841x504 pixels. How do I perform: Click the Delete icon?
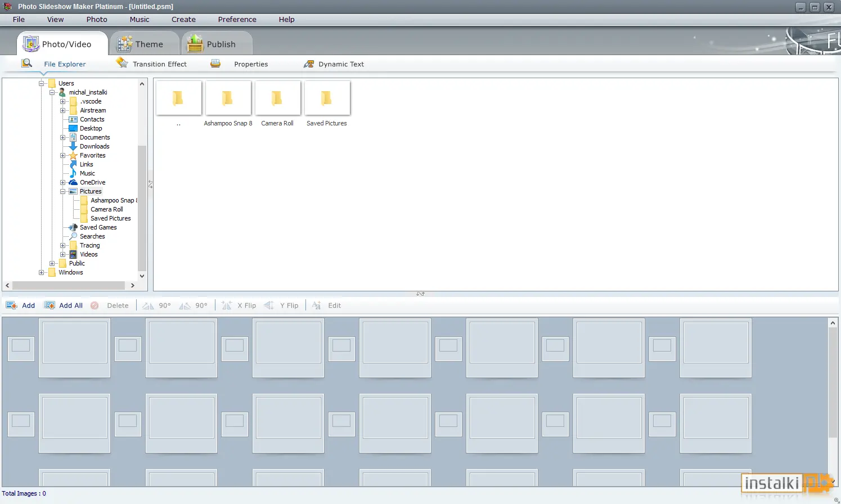pos(95,305)
